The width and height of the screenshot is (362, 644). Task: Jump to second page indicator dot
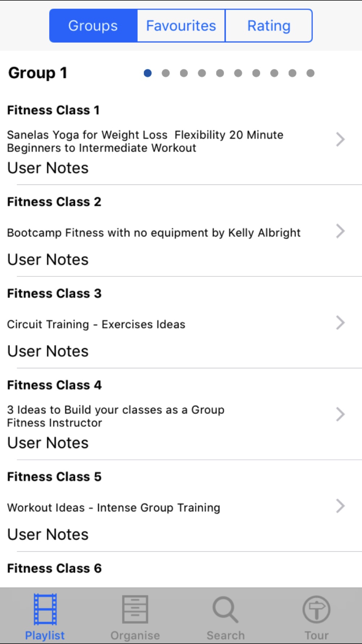click(x=166, y=73)
